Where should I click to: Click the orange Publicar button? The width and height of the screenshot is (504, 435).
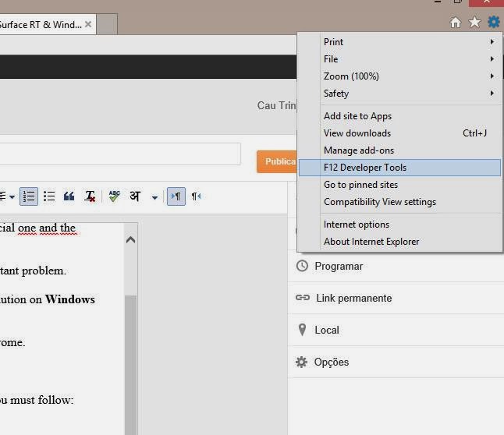(277, 161)
